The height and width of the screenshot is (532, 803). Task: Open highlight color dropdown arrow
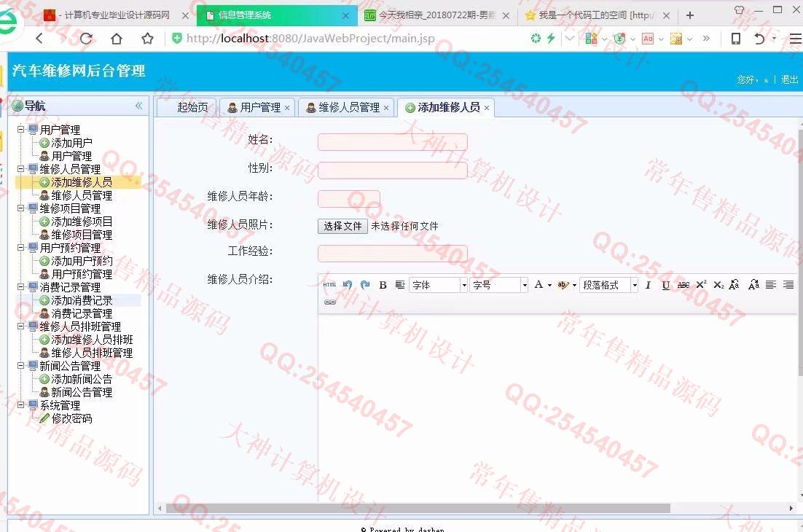pyautogui.click(x=574, y=286)
